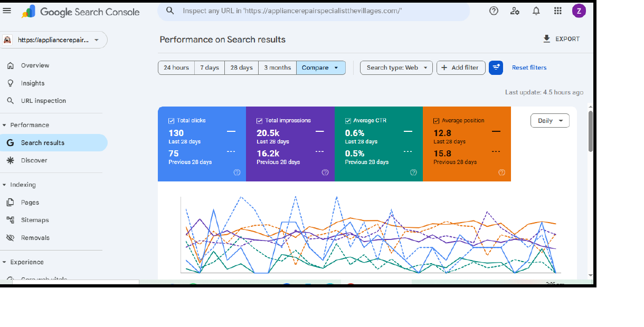Click the Inspect any URL field

tap(314, 11)
